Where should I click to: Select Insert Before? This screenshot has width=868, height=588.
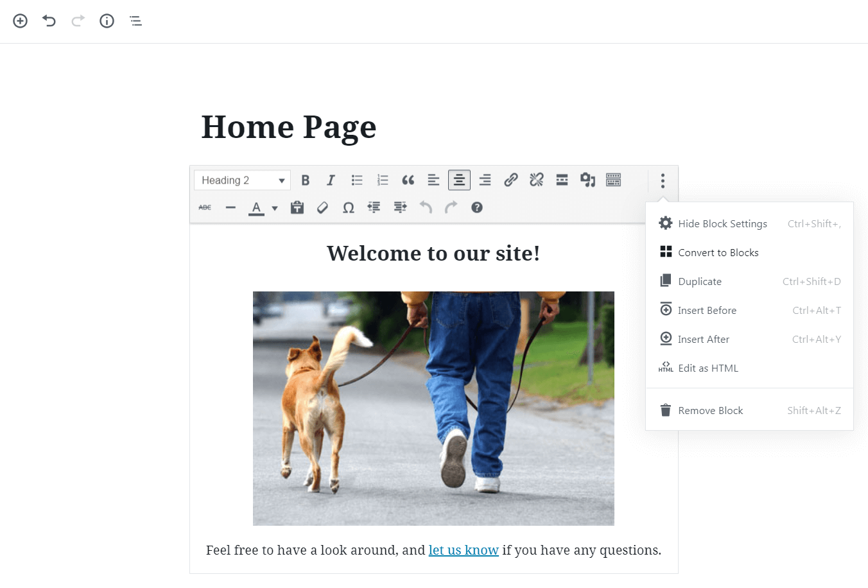pos(749,310)
